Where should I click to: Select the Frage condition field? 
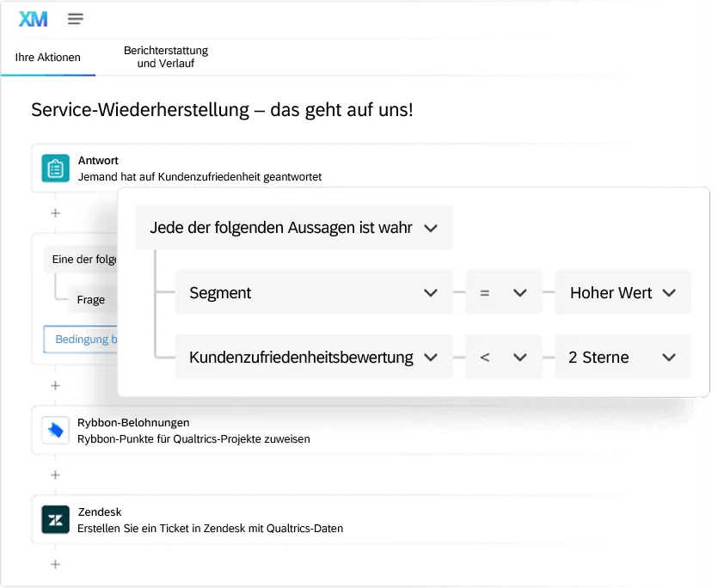(93, 300)
